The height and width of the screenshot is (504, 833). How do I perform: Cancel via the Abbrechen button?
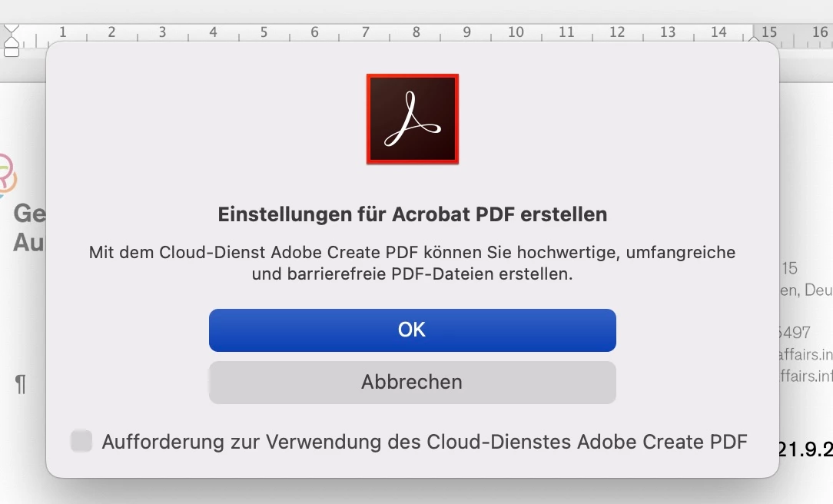pos(412,383)
